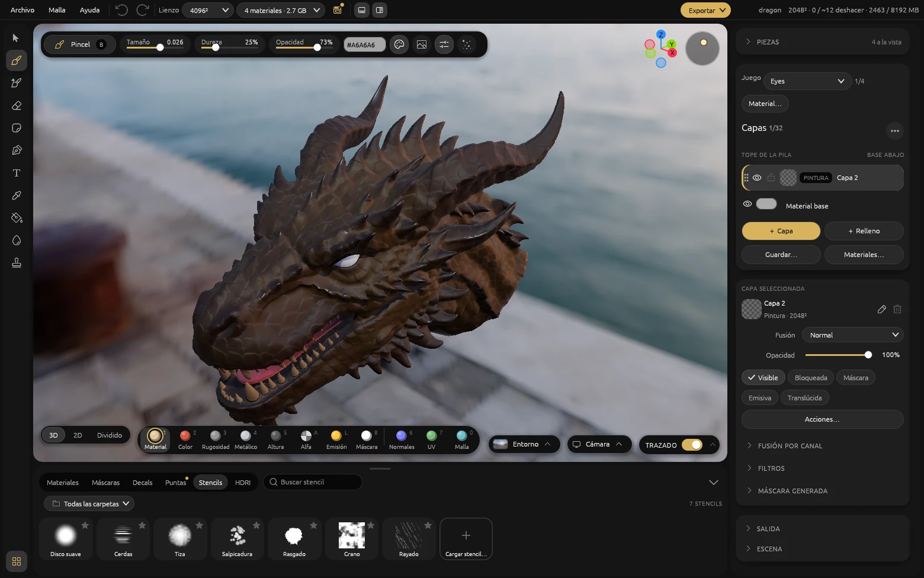Viewport: 924px width, 578px height.
Task: Switch to the Decals tab
Action: click(143, 483)
